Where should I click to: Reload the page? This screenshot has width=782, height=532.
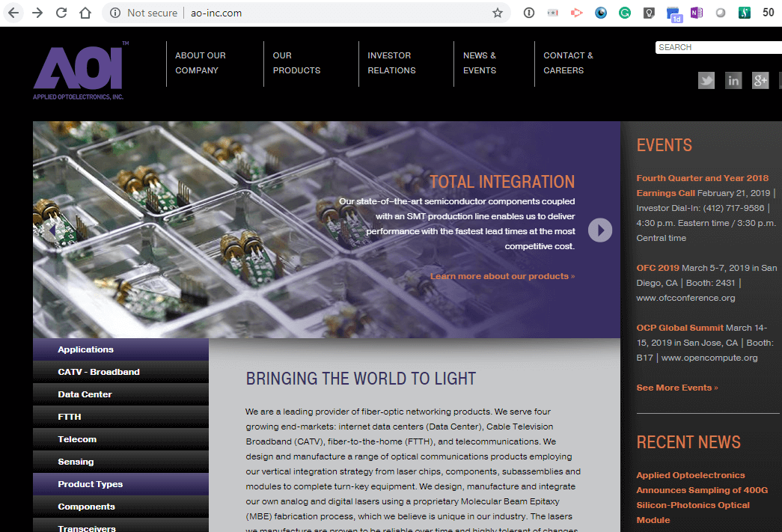tap(61, 13)
